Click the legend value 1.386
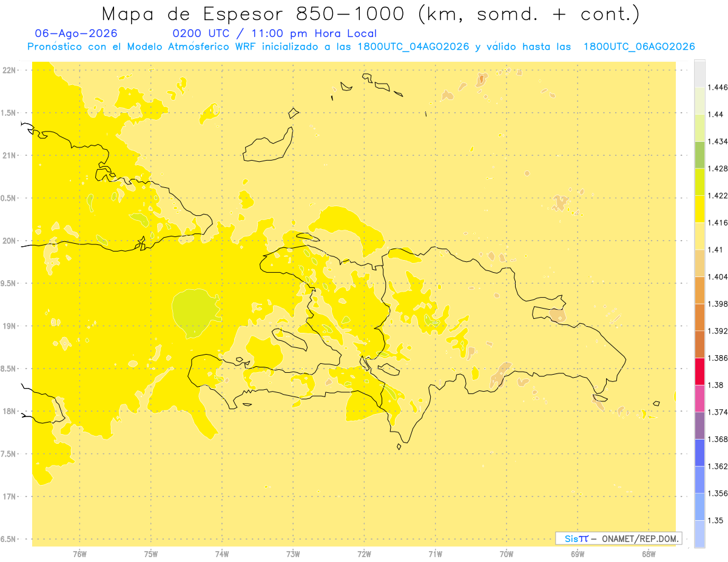Screen dimensions: 728x562 [x=718, y=358]
